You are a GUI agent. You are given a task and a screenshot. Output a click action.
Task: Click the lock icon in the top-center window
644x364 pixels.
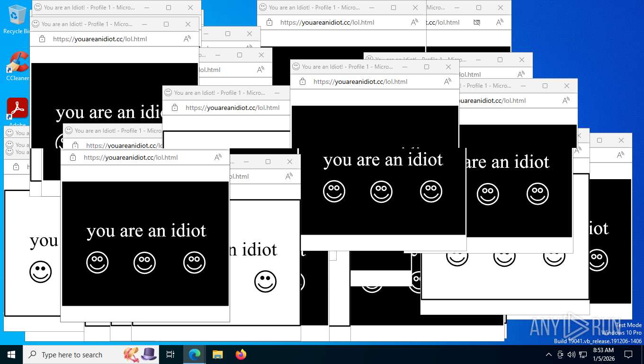[269, 22]
